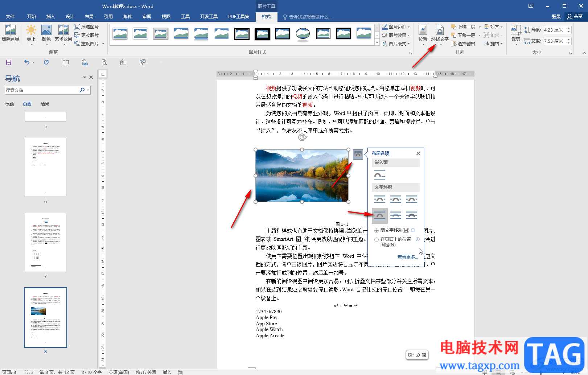Open the 旋转 (Rotate) dropdown
Viewport: 588px width, 375px height.
(x=494, y=44)
